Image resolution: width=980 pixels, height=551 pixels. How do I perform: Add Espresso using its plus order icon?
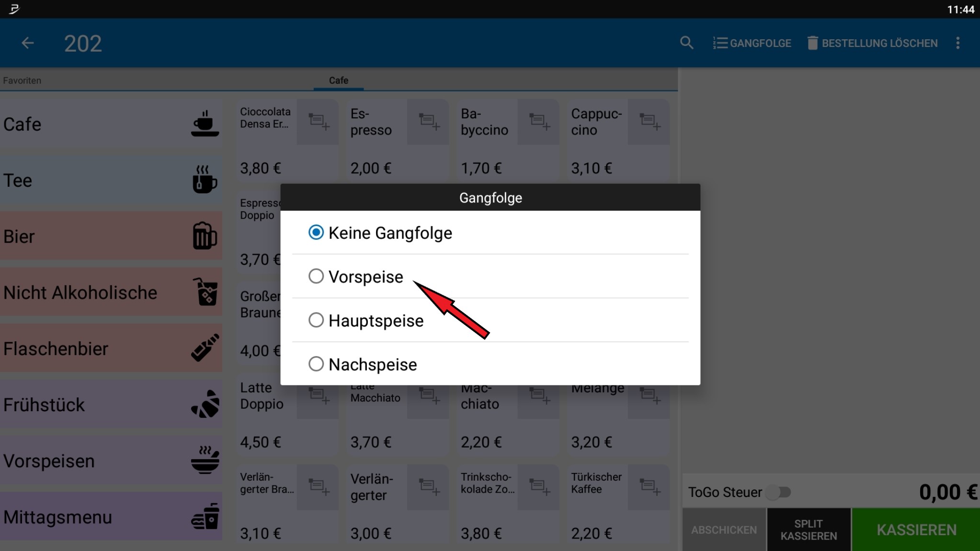428,122
